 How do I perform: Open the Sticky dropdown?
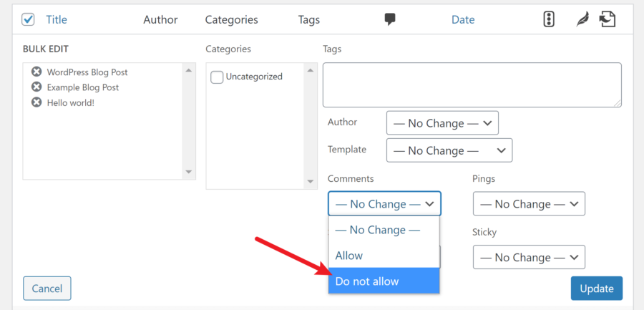pos(529,257)
